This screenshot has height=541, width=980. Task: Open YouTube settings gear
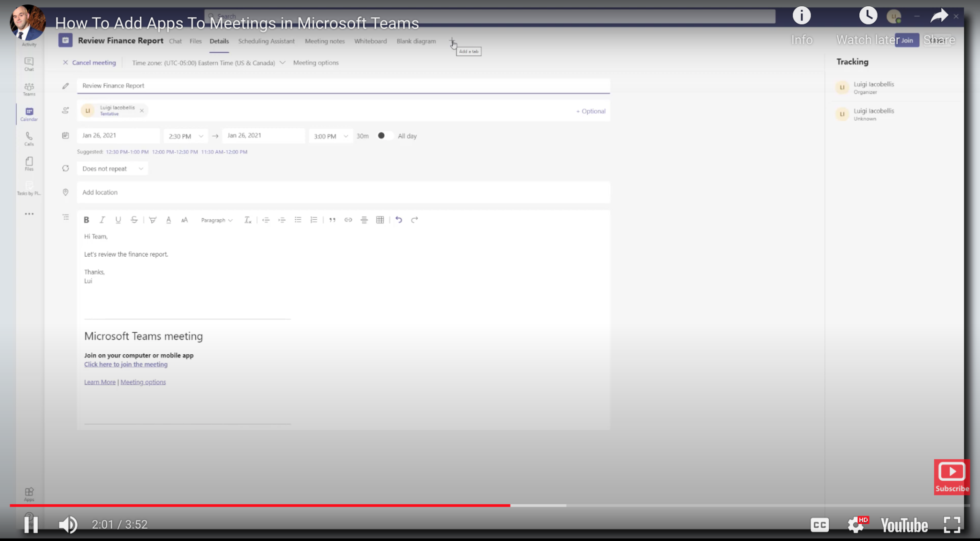click(857, 525)
